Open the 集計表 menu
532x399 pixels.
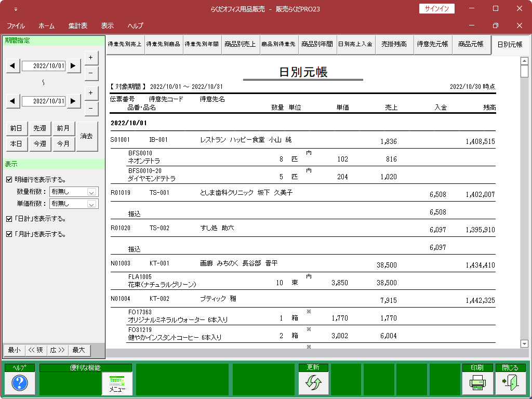pyautogui.click(x=78, y=26)
